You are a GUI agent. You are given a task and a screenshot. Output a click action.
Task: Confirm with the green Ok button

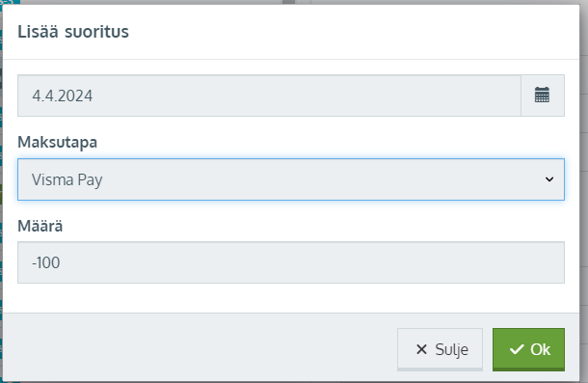click(529, 349)
